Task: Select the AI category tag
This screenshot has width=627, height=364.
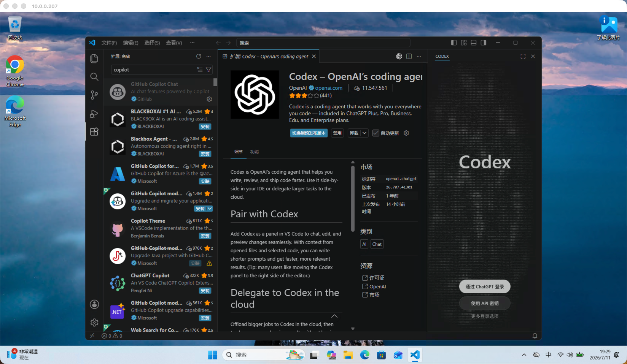Action: click(364, 244)
